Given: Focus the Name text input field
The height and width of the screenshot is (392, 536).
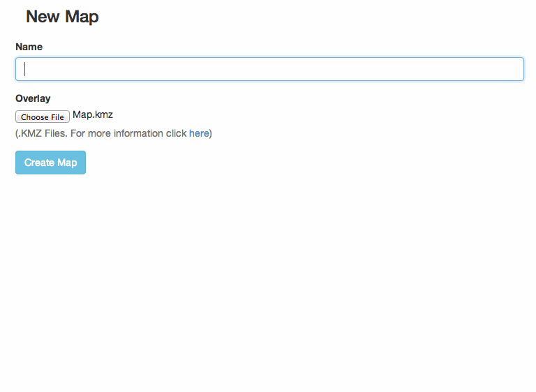Looking at the screenshot, I should (269, 69).
